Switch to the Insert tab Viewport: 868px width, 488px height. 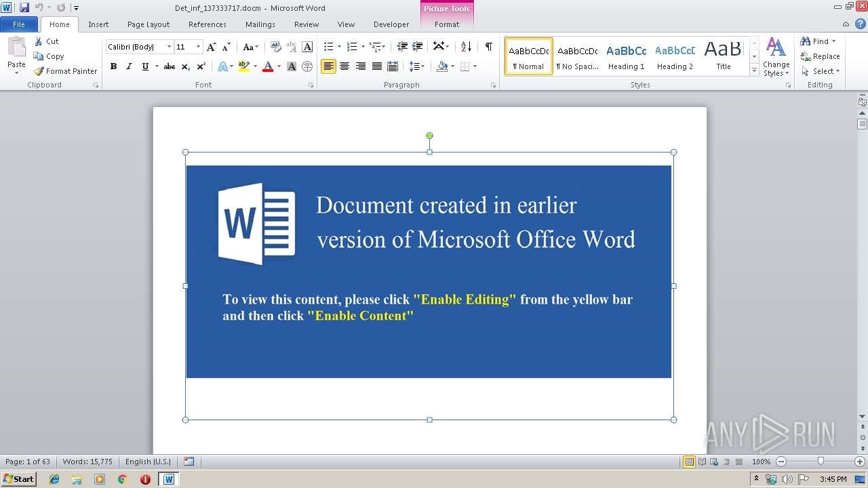tap(98, 24)
